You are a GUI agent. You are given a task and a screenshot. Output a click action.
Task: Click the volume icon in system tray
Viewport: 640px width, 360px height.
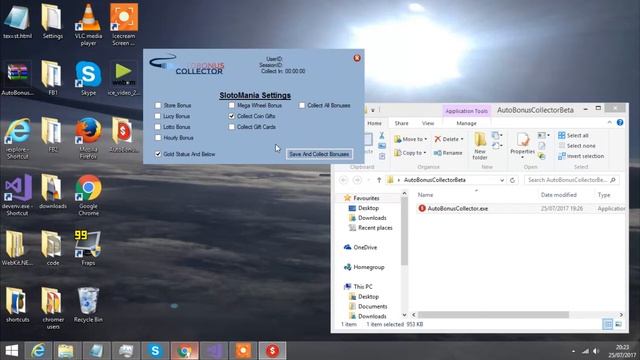596,351
